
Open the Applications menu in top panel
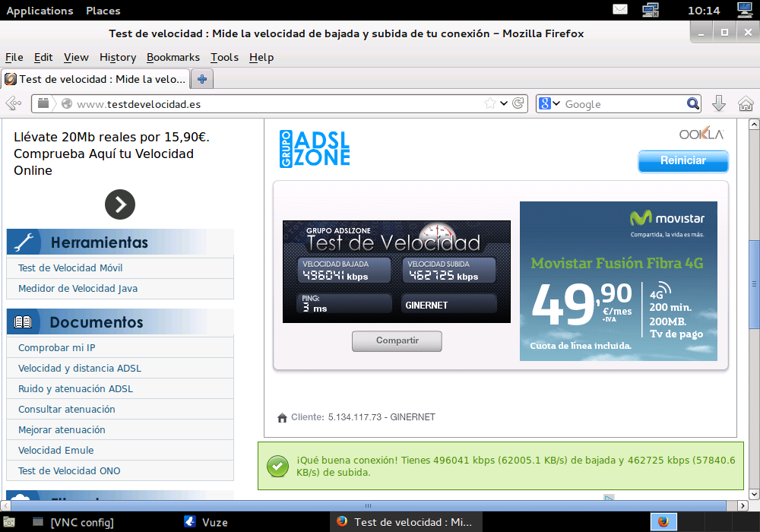(40, 11)
